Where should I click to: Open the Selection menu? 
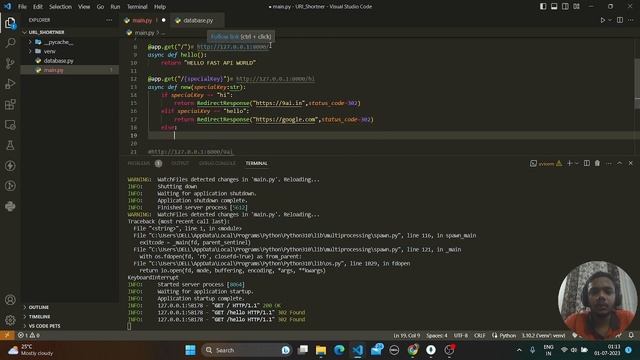(x=60, y=7)
